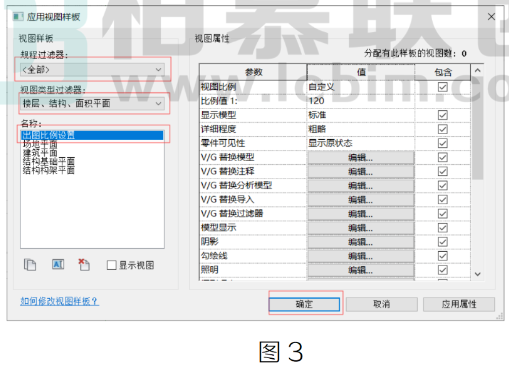
Task: Click the Rename template icon
Action: pyautogui.click(x=58, y=265)
